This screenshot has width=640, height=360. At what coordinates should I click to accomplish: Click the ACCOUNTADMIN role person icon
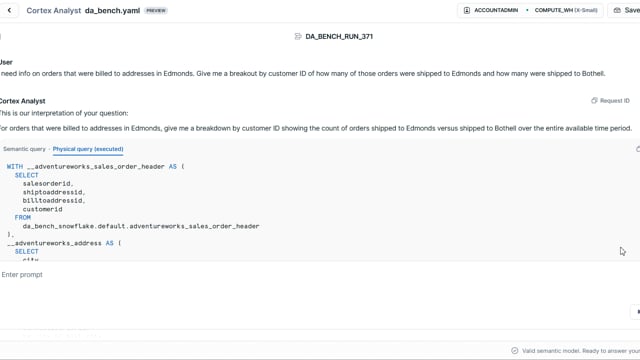467,10
